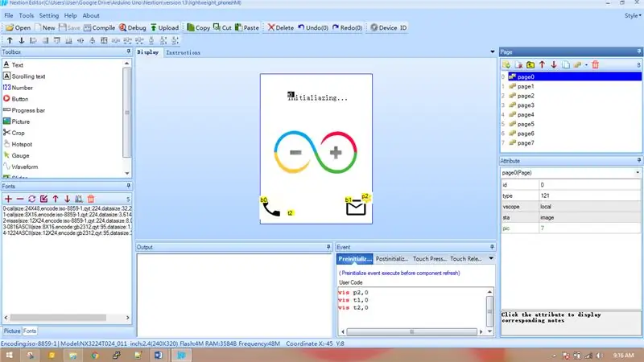Start the Debug simulator
Screen dimensions: 644x362
pos(132,27)
